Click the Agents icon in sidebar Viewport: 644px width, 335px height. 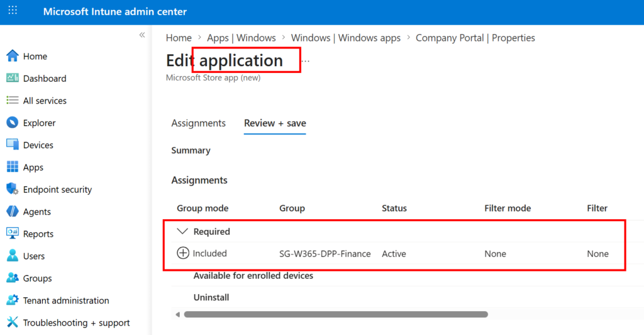tap(13, 212)
